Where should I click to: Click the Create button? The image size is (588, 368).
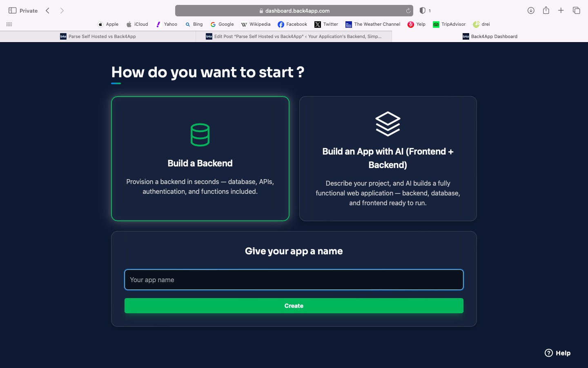(x=294, y=305)
